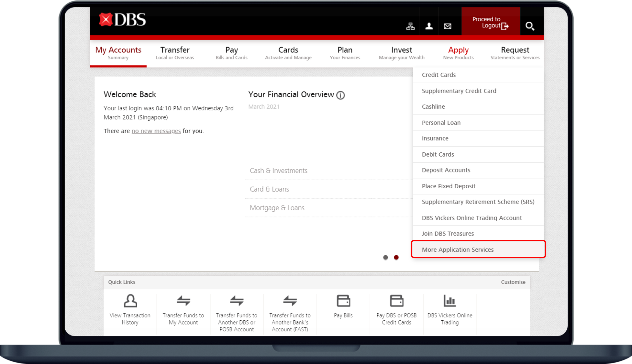Select Join DBS Treasures entry
Image resolution: width=632 pixels, height=364 pixels.
[x=478, y=234]
